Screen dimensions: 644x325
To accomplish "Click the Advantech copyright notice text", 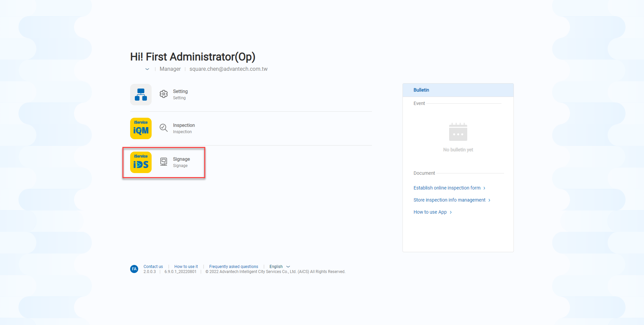I will [x=275, y=272].
